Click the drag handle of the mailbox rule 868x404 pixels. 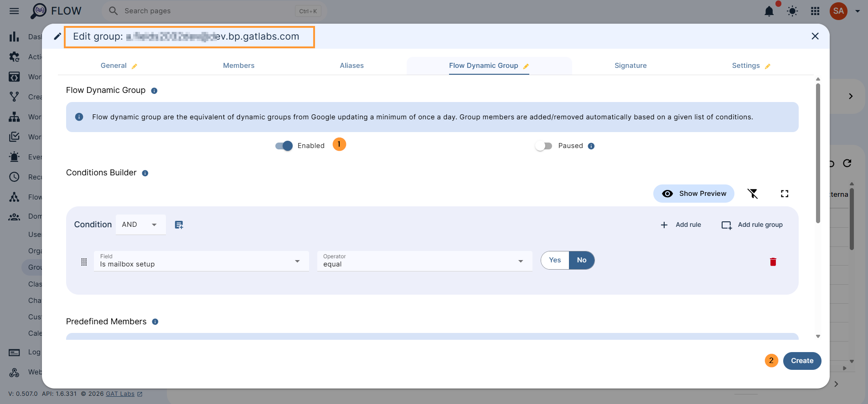click(x=84, y=262)
